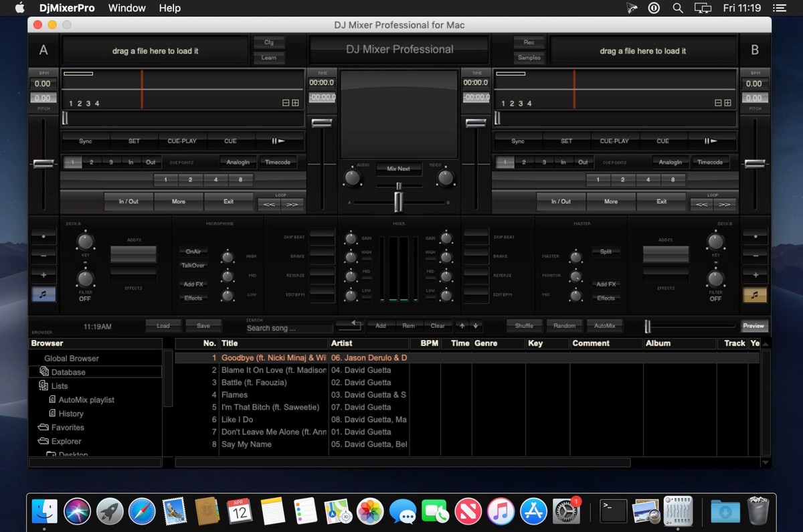Click deck A loop forward arrows
Image resolution: width=803 pixels, height=532 pixels.
292,204
